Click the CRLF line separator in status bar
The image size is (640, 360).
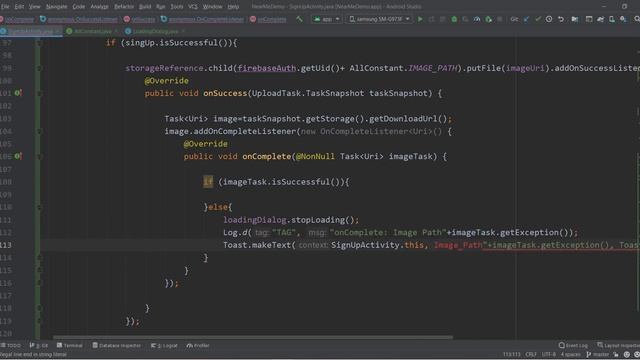click(531, 354)
